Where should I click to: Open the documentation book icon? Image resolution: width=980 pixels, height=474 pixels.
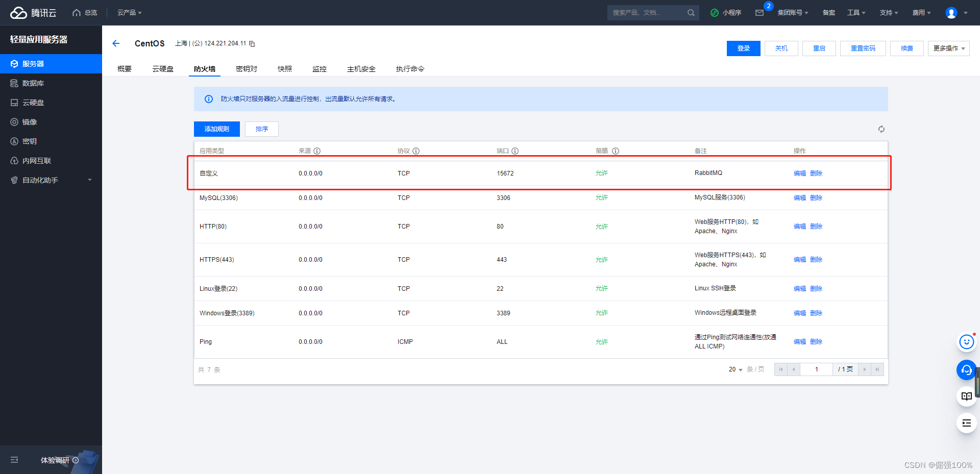click(966, 396)
